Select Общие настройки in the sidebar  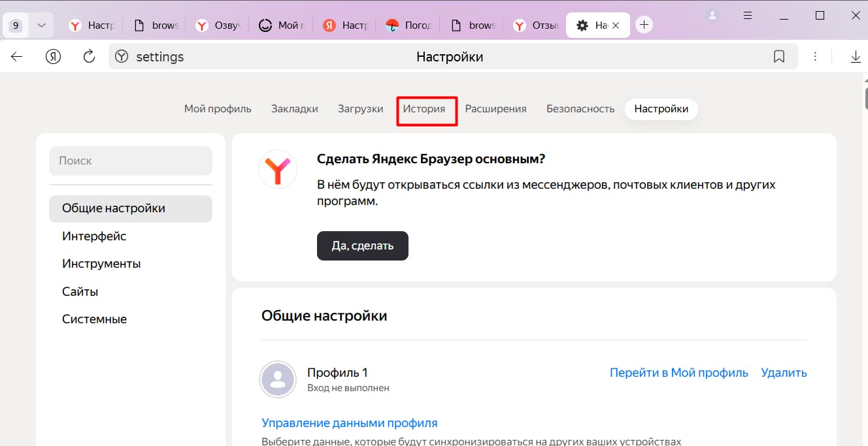point(131,209)
